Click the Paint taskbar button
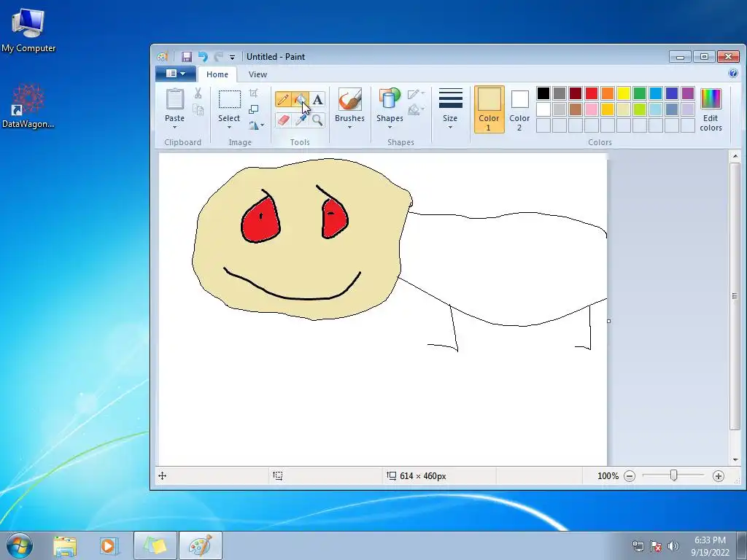The width and height of the screenshot is (747, 560). click(201, 546)
